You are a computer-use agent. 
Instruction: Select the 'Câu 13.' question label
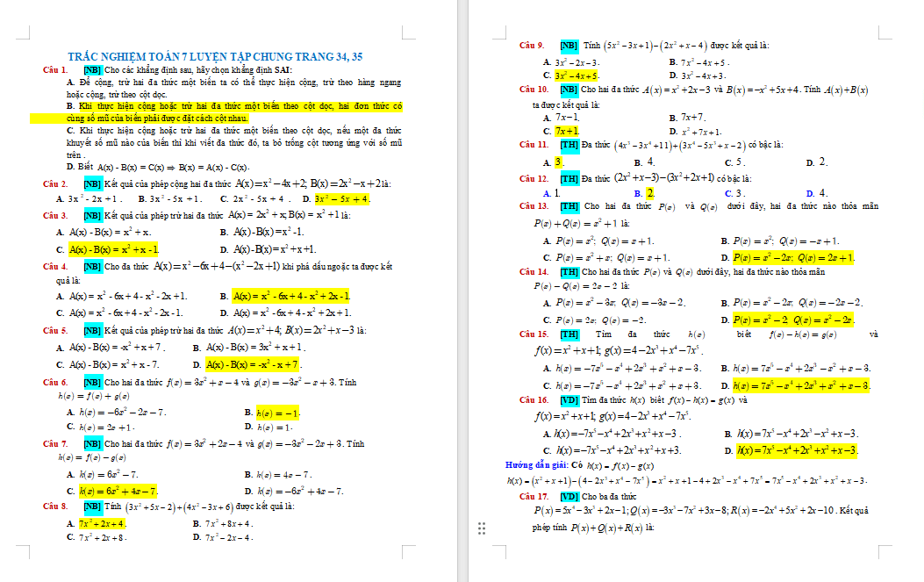click(x=534, y=206)
